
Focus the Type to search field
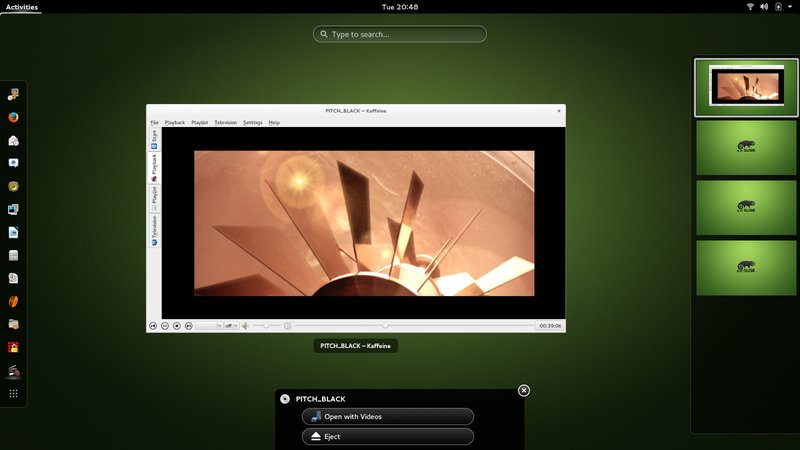(399, 34)
